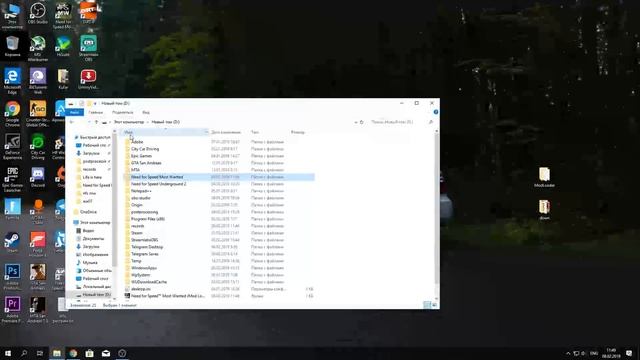
Task: Open the taskbar search icon
Action: tap(24, 353)
